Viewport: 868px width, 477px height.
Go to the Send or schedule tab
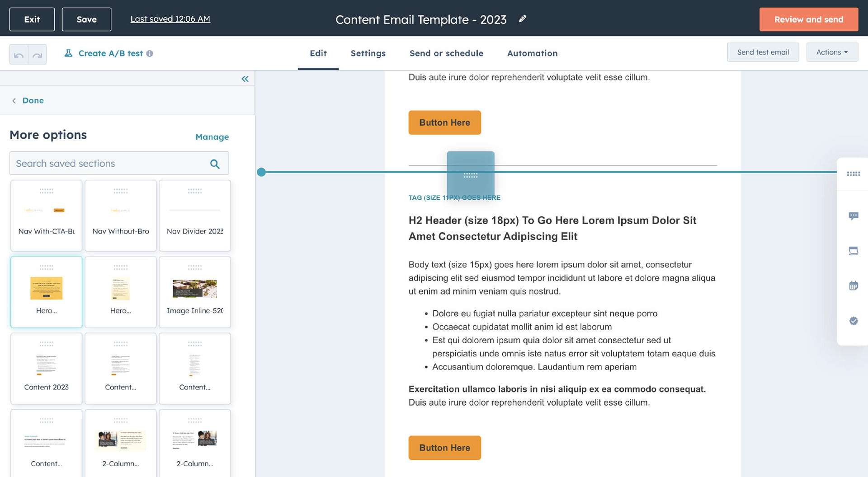(x=446, y=53)
